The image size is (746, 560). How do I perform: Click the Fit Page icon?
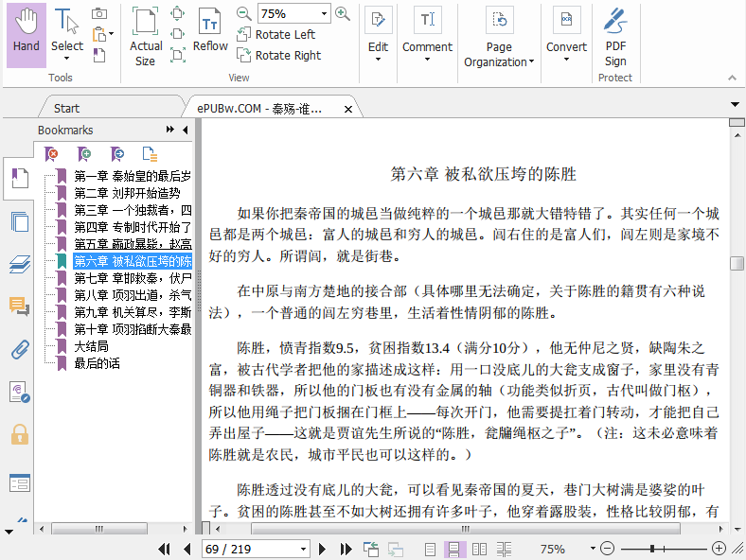[177, 13]
